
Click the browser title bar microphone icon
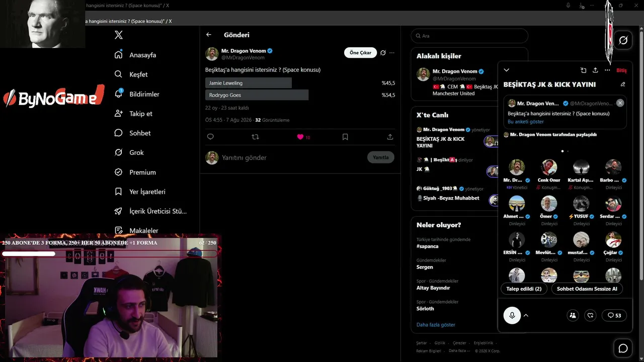click(x=568, y=6)
